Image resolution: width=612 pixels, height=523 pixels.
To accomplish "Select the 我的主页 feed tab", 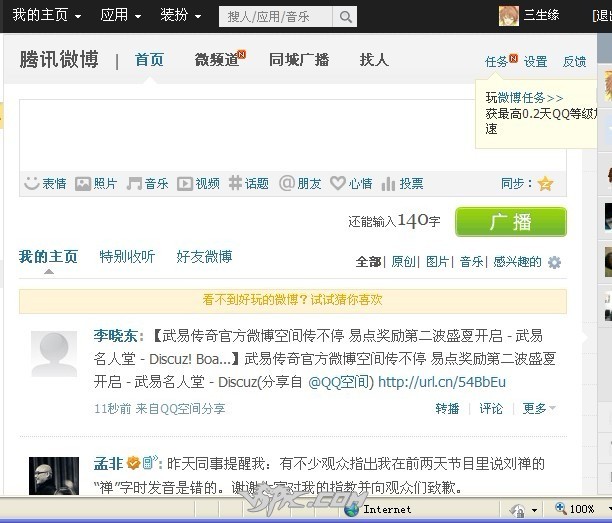I will pos(48,257).
